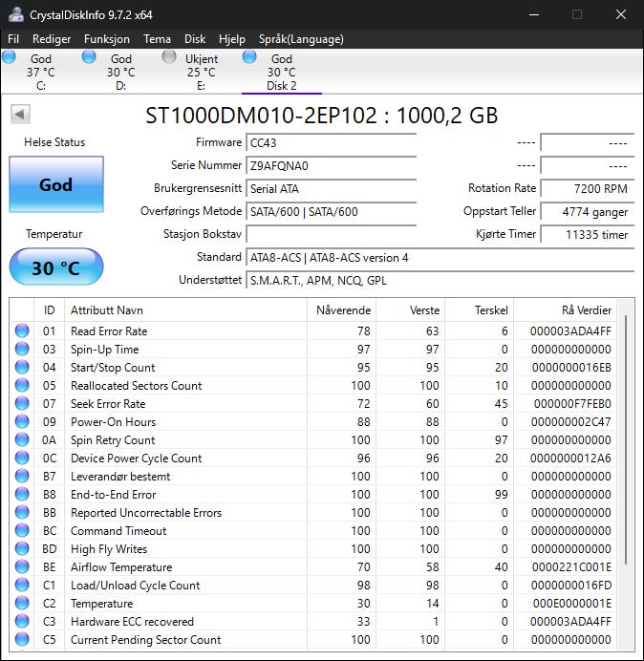Click the previous disk arrow icon
The width and height of the screenshot is (644, 661).
pos(20,115)
